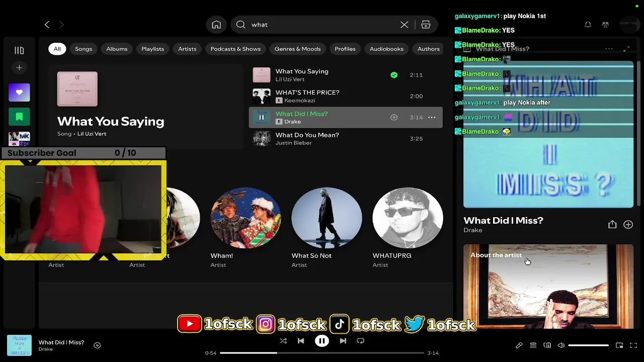This screenshot has height=362, width=644.
Task: Select the All filter chip
Action: (x=57, y=49)
